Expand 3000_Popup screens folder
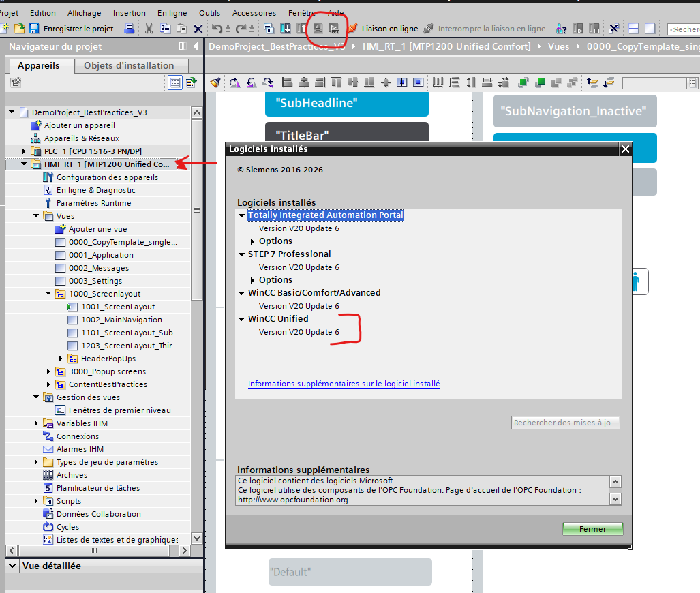The width and height of the screenshot is (700, 593). pyautogui.click(x=48, y=371)
